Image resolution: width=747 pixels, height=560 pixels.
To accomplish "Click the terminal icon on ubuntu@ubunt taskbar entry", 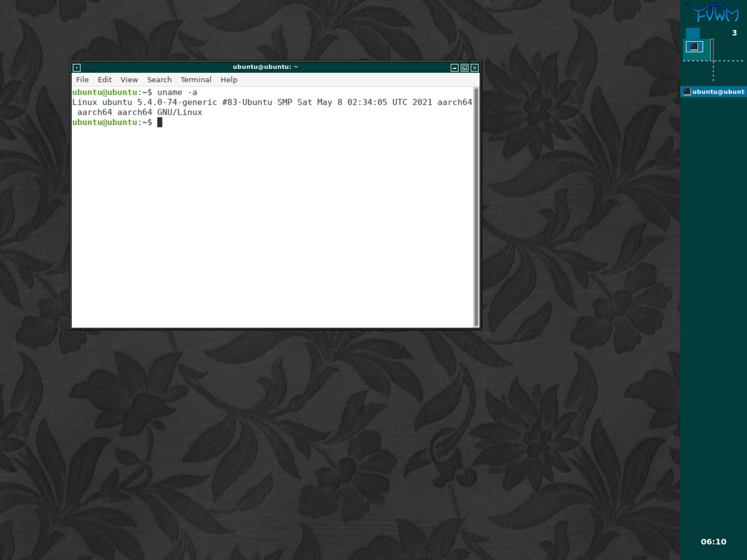I will 687,91.
